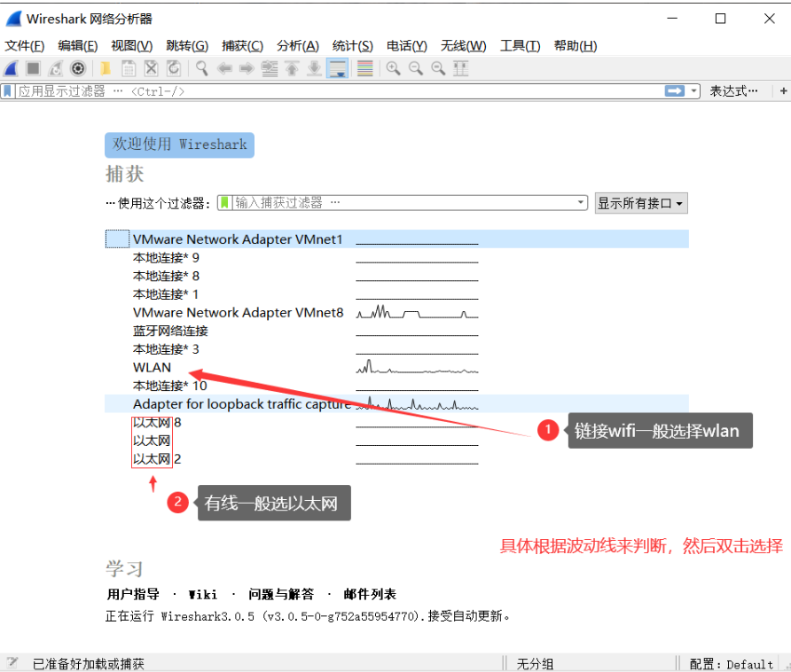Click the stop capture square icon
Image resolution: width=791 pixels, height=672 pixels.
pos(34,68)
